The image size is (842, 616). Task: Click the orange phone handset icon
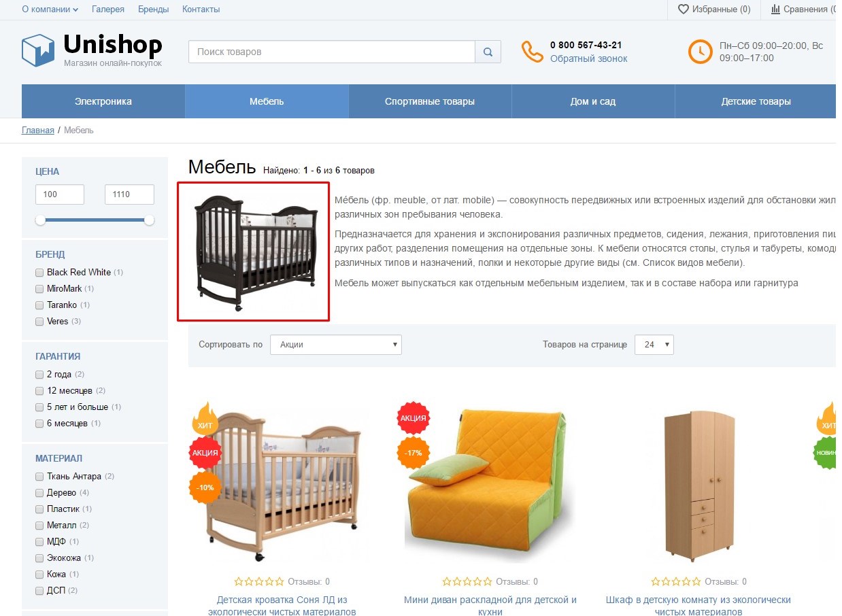(x=532, y=52)
